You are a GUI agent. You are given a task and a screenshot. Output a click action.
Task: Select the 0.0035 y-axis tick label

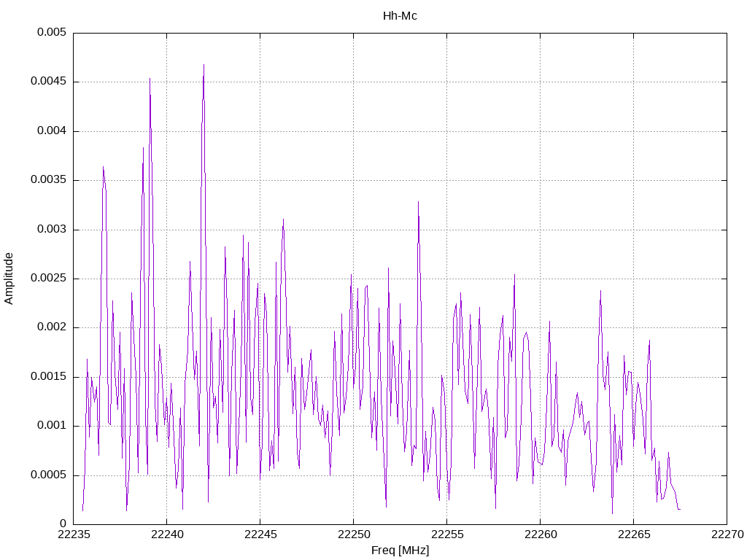(48, 180)
